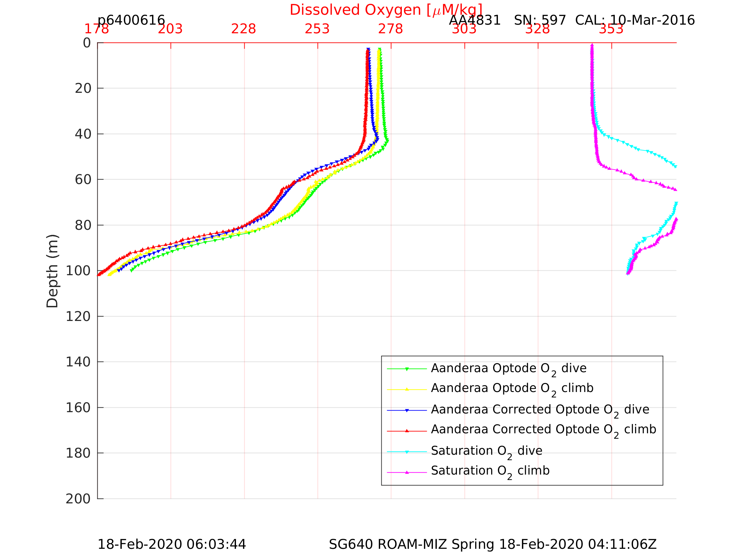747x560 pixels.
Task: Click the depth tick label 0
Action: [87, 43]
